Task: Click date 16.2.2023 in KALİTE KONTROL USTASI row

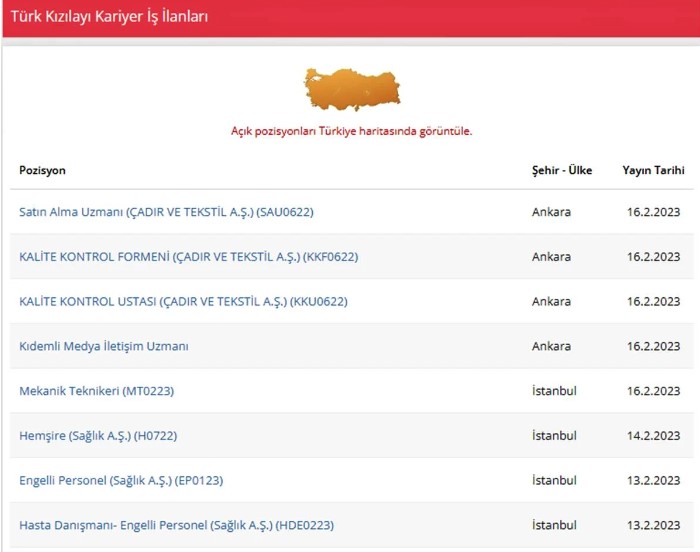Action: 653,301
